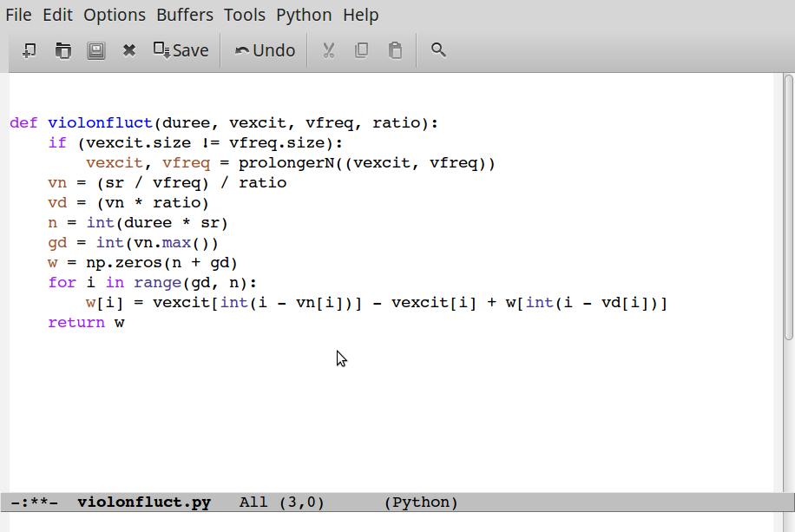Image resolution: width=795 pixels, height=532 pixels.
Task: Open the Tools menu
Action: 245,15
